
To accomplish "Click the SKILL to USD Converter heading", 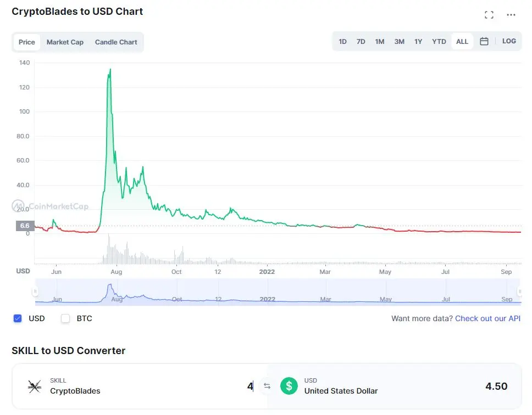I will pos(69,350).
